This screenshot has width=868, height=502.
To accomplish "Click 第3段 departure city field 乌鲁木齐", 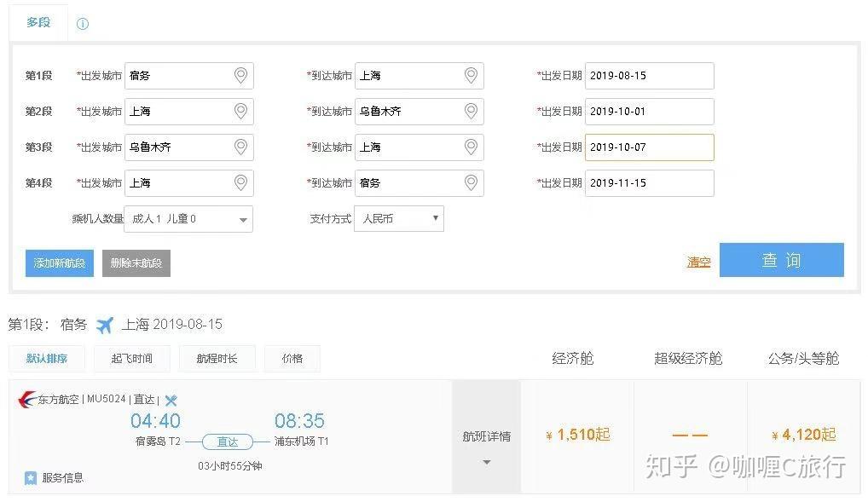I will pos(189,147).
